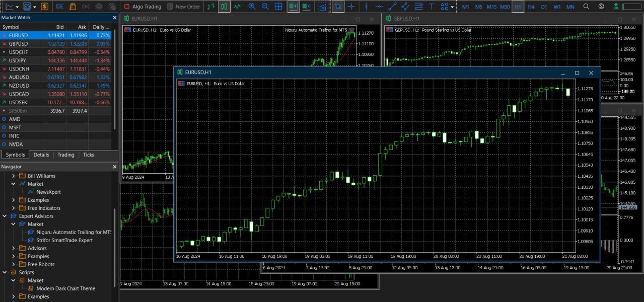Expand the Free Indicators folder
This screenshot has height=302, width=644.
coord(14,208)
